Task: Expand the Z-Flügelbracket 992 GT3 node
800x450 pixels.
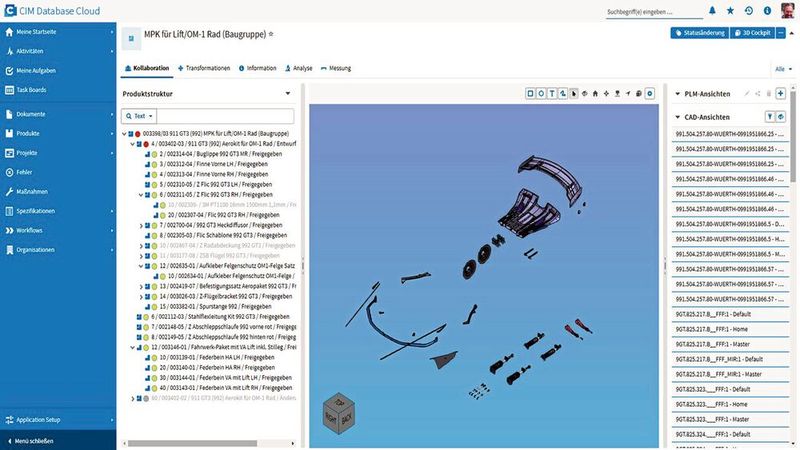Action: coord(141,296)
